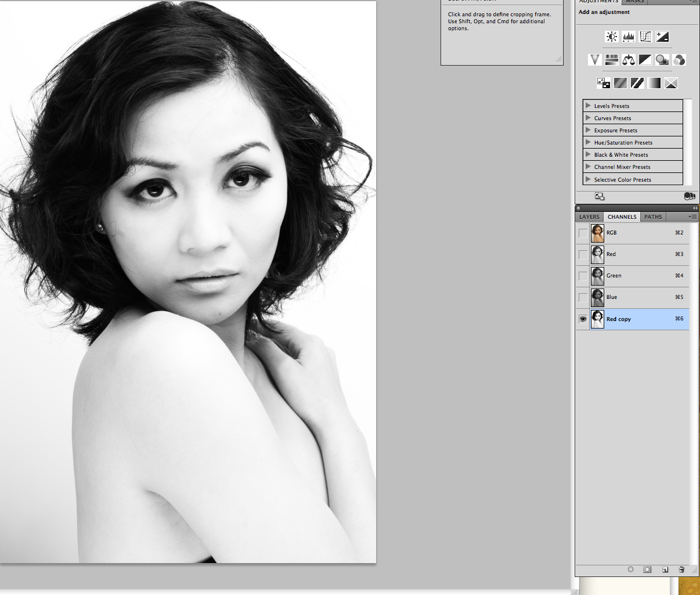Image resolution: width=700 pixels, height=595 pixels.
Task: Create a new channel
Action: click(665, 569)
